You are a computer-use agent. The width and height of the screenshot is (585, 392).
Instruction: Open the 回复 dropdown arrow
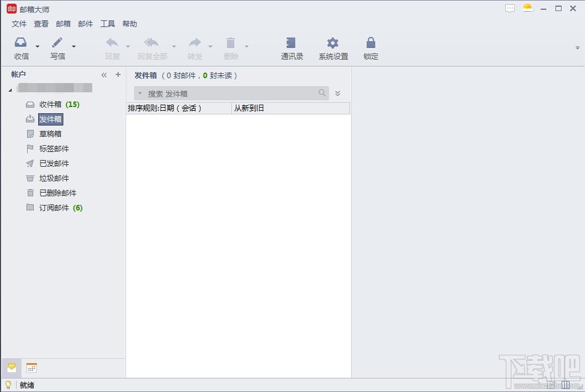[x=128, y=46]
